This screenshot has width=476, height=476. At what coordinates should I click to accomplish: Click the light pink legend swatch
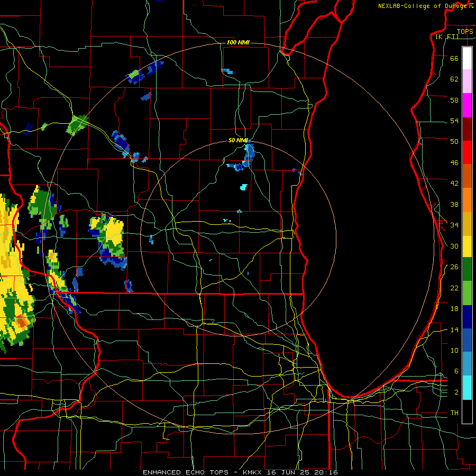click(x=467, y=81)
